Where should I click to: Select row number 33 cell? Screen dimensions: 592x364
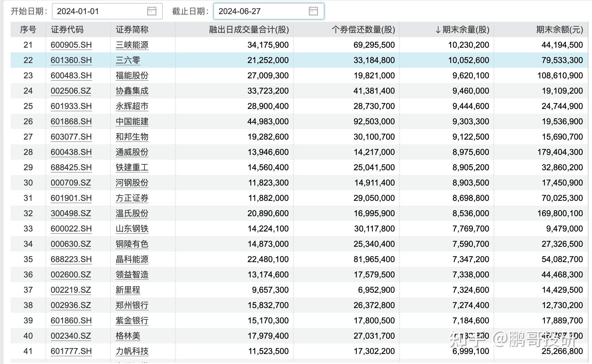coord(28,229)
